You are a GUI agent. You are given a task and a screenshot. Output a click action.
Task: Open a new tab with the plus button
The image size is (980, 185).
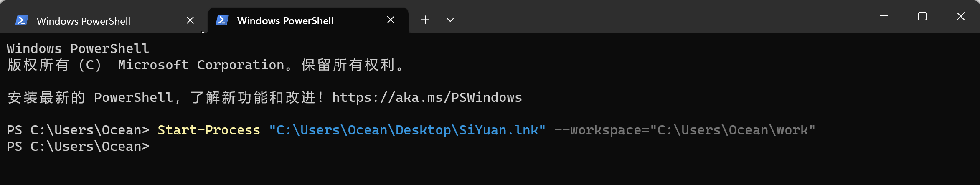425,20
